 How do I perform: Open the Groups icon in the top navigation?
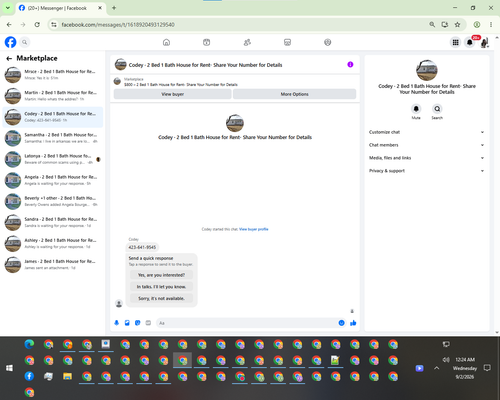[328, 42]
